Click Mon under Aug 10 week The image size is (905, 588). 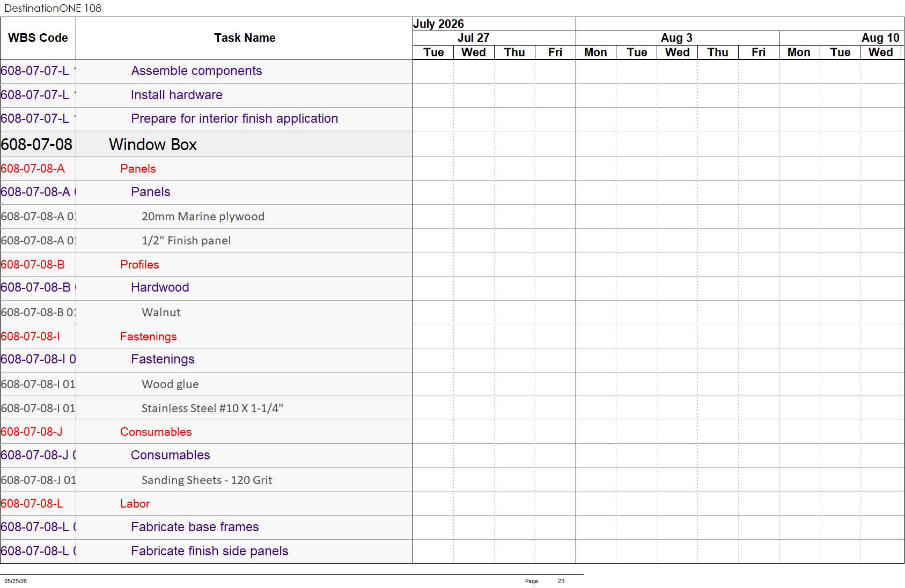(799, 53)
